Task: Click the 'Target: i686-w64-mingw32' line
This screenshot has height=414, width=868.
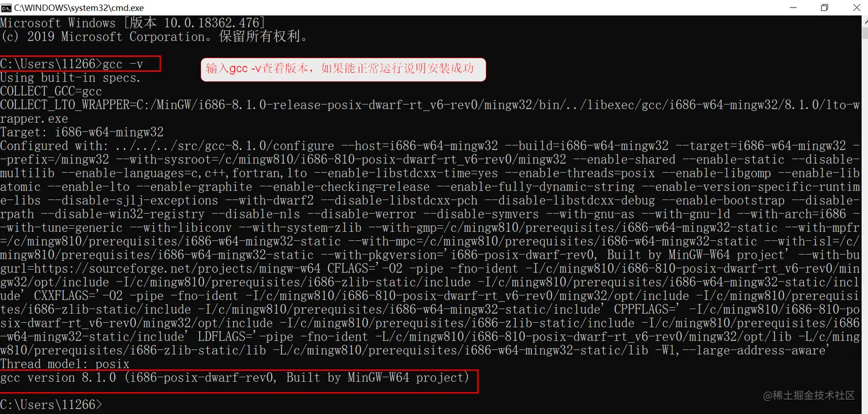Action: click(x=82, y=132)
